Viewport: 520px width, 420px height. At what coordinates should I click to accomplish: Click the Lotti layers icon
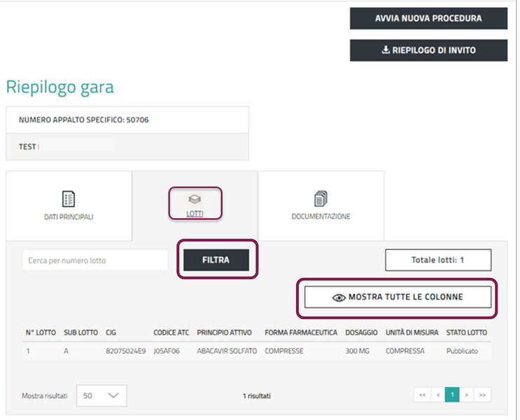click(195, 199)
